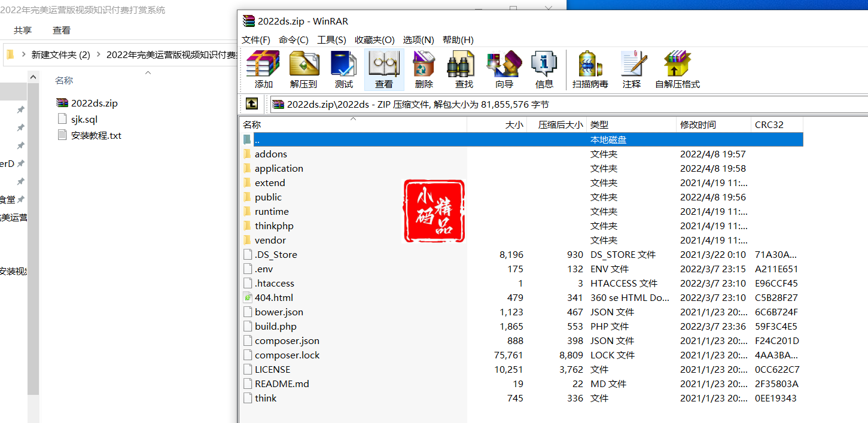The width and height of the screenshot is (868, 423).
Task: Select the bower.json file row
Action: [521, 312]
